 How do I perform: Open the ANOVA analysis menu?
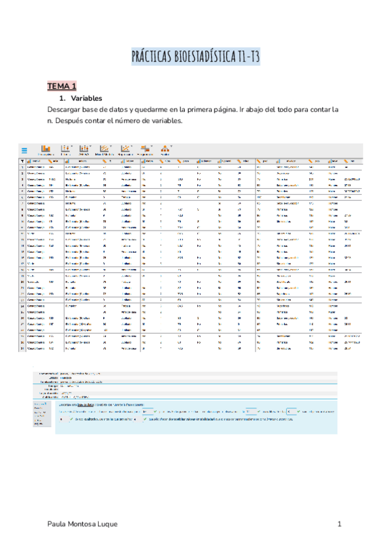click(84, 150)
